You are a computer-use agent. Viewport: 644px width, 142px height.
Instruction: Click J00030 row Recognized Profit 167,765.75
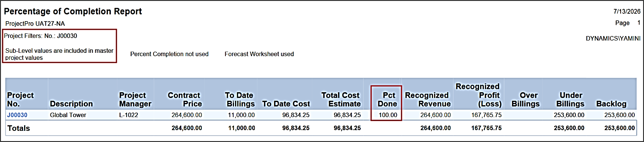pyautogui.click(x=486, y=115)
